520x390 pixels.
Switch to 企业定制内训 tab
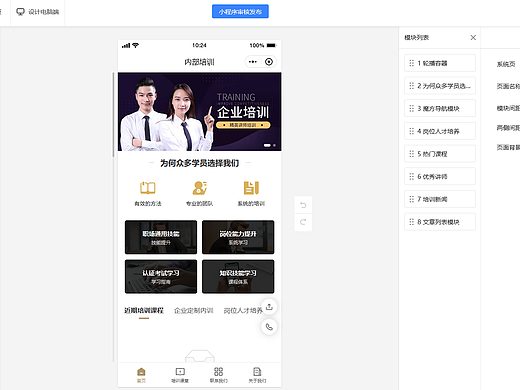193,311
